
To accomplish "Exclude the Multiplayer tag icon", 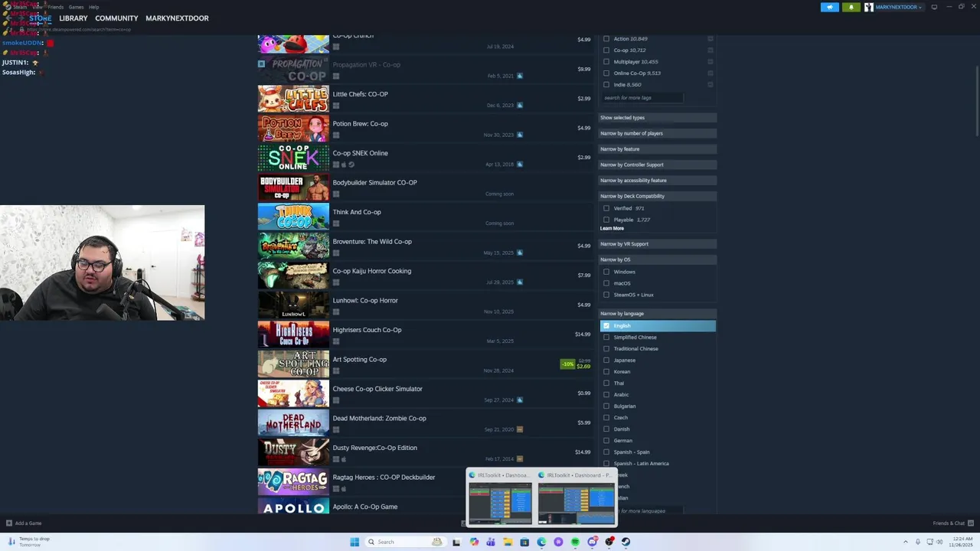I will [x=710, y=62].
